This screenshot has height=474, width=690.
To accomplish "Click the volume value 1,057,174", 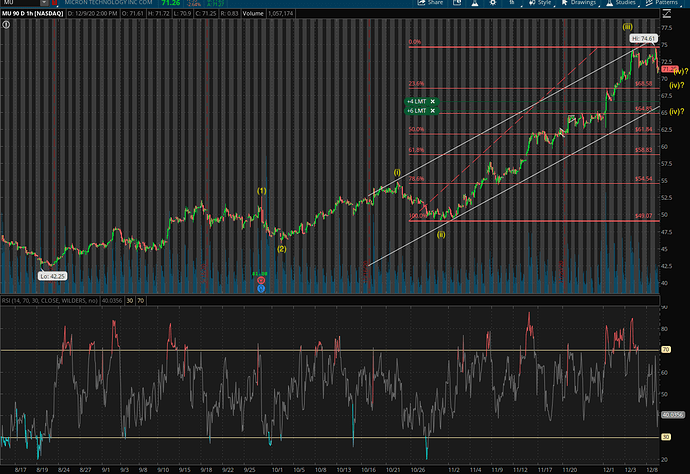I will pyautogui.click(x=281, y=14).
